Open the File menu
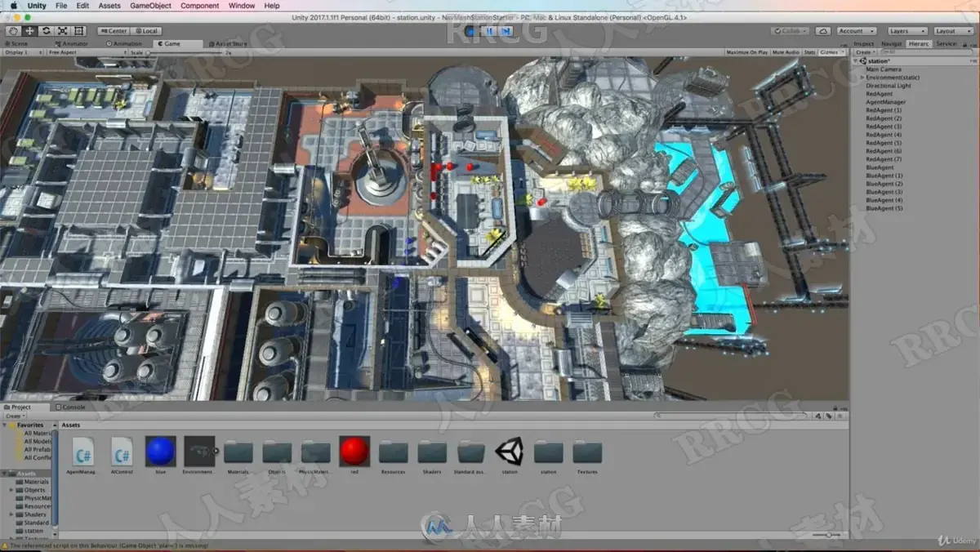The width and height of the screenshot is (980, 552). pos(61,6)
